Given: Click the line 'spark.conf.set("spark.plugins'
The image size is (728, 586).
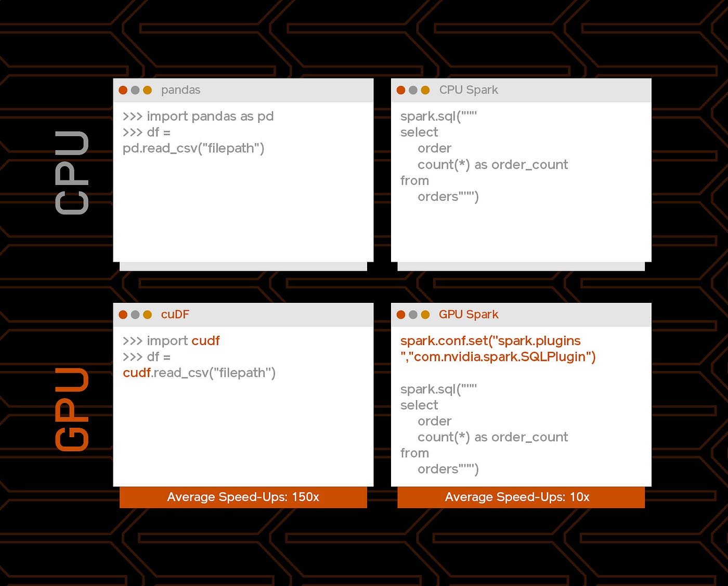Looking at the screenshot, I should (490, 341).
